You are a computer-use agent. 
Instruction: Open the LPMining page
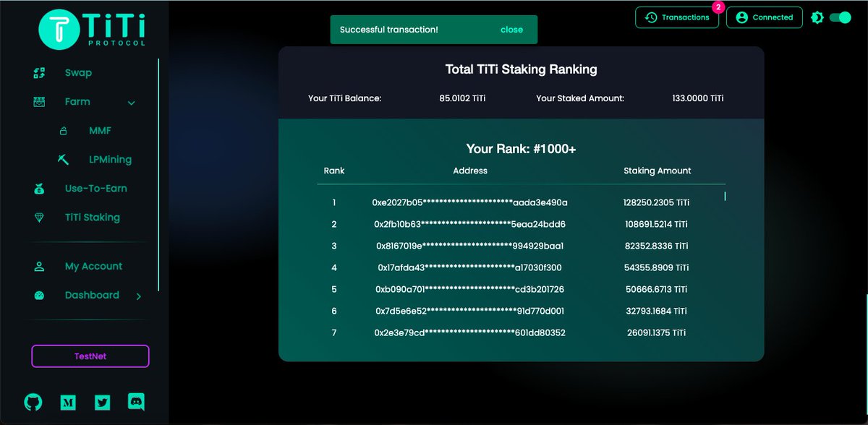(110, 160)
